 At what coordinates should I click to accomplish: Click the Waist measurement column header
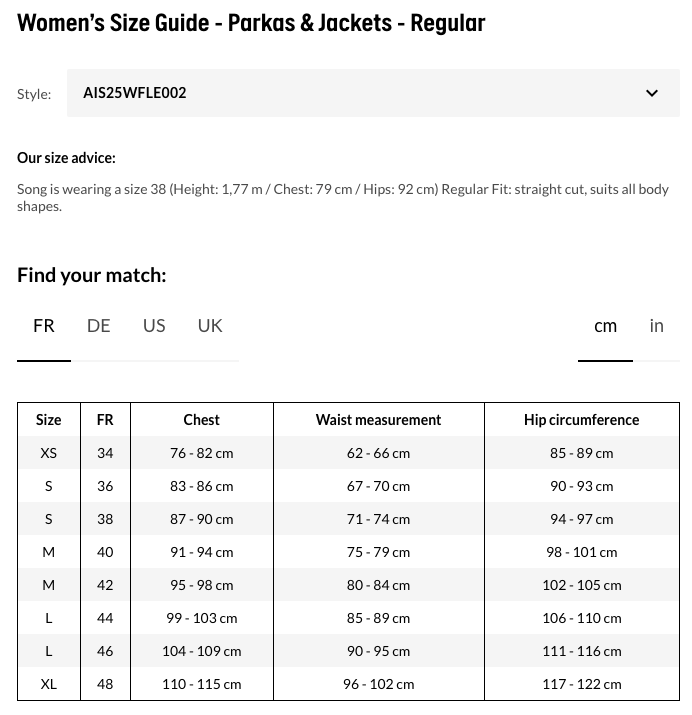pos(378,420)
